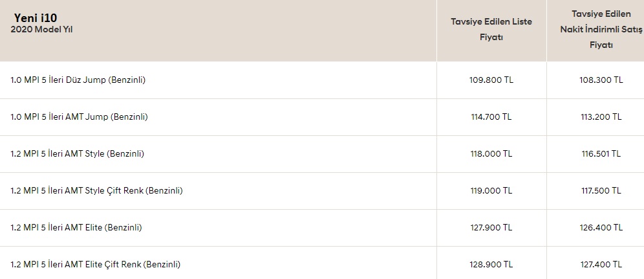Select the 2020 Model Yıl subtitle

pyautogui.click(x=41, y=30)
